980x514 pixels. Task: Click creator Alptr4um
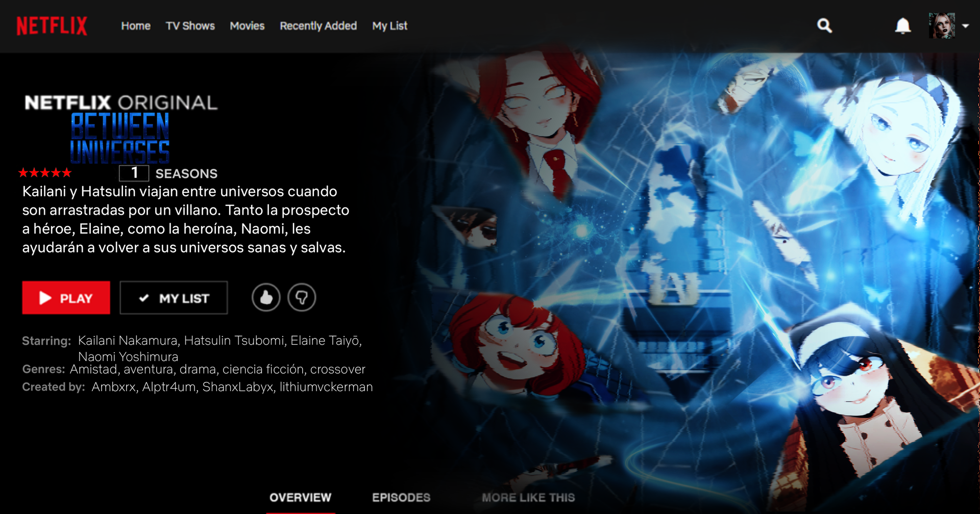pos(169,387)
